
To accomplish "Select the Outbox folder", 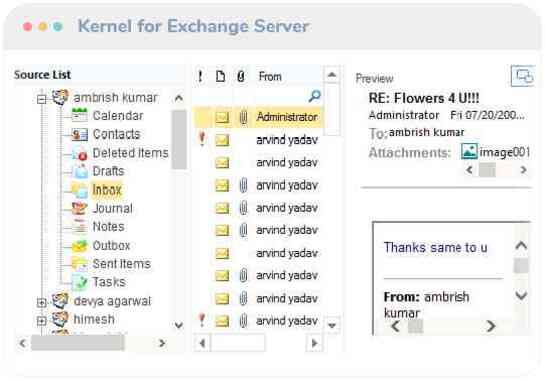I will tap(111, 245).
